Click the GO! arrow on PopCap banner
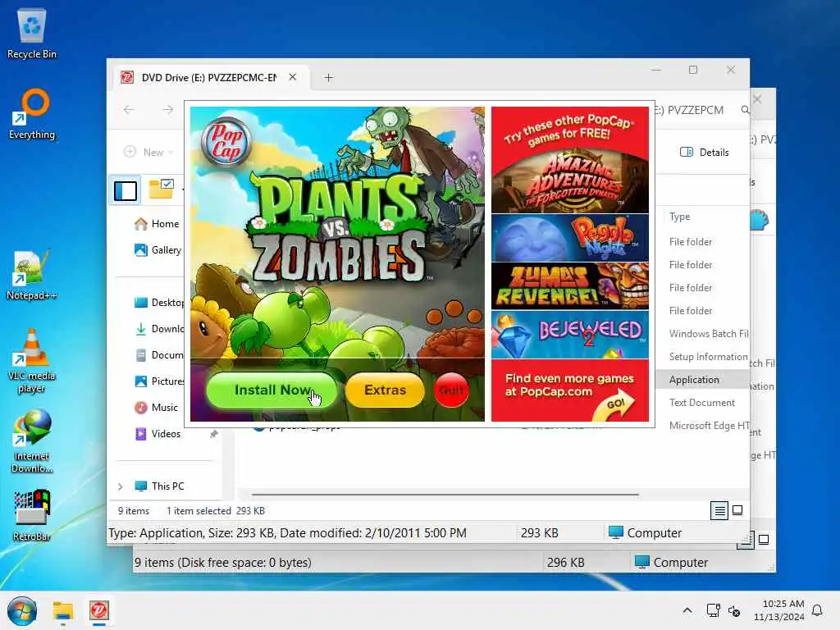 (615, 404)
